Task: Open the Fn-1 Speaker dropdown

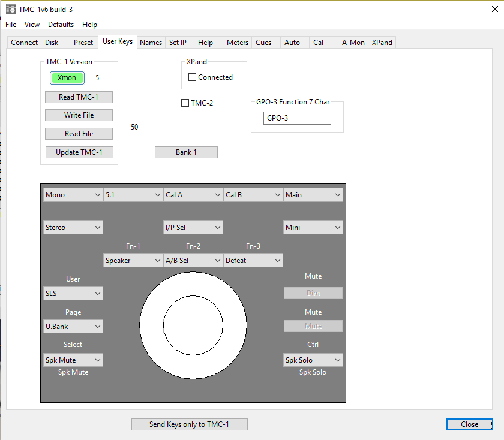Action: [133, 260]
